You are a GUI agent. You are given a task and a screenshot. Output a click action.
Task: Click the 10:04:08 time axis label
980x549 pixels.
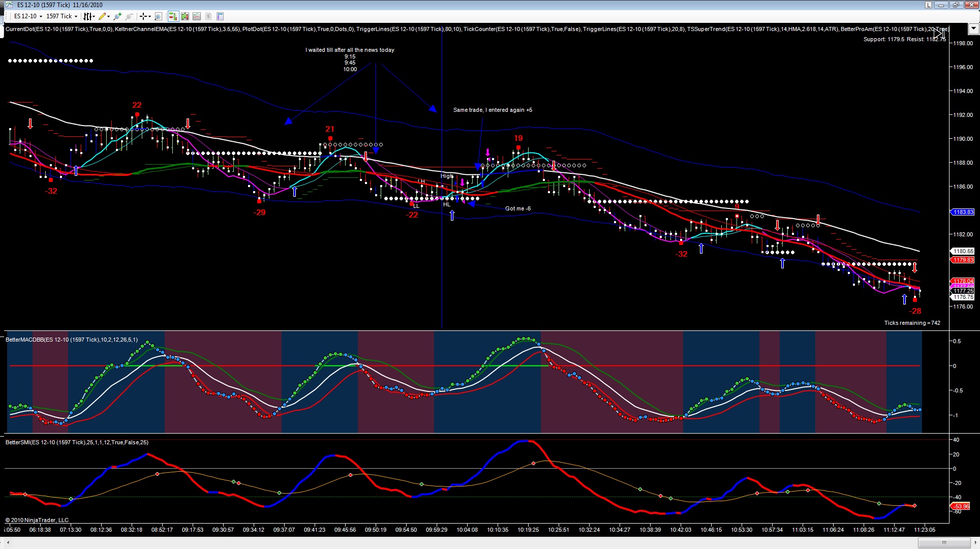tap(467, 530)
